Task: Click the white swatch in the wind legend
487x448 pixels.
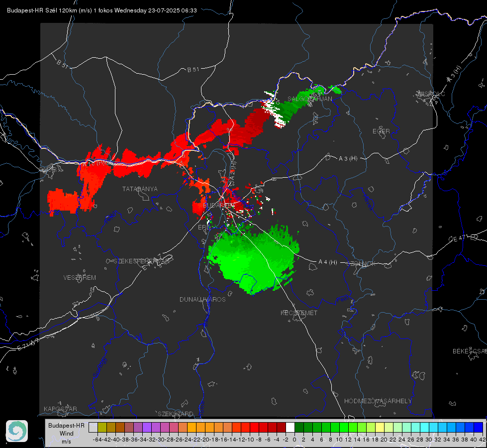Action: pyautogui.click(x=290, y=428)
